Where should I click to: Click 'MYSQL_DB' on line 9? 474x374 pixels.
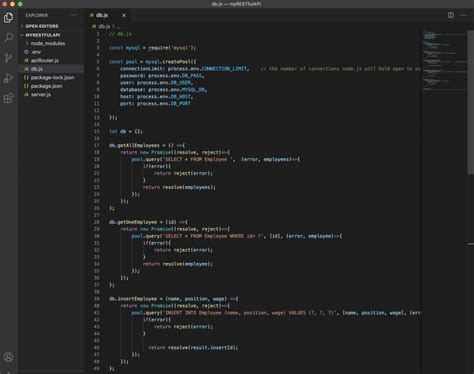point(193,90)
